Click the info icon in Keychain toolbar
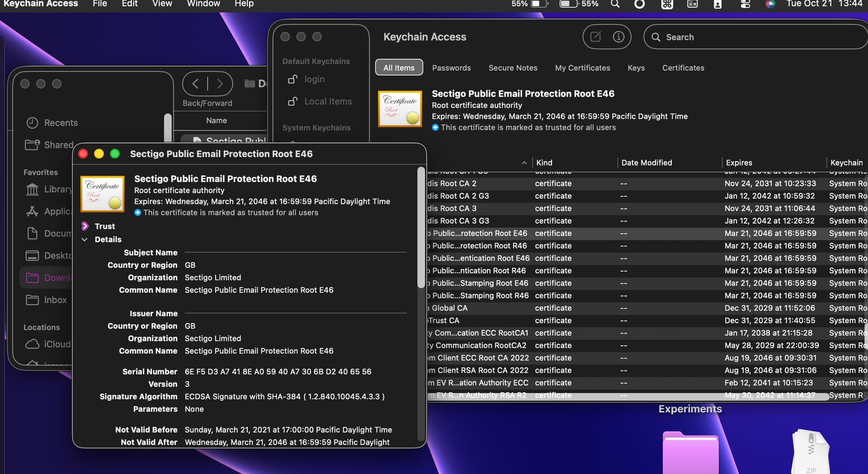The image size is (868, 474). 618,37
